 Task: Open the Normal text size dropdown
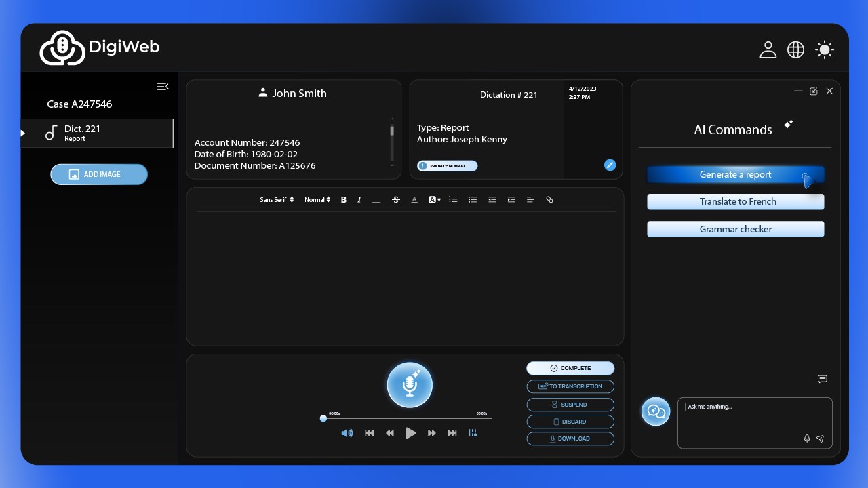click(x=317, y=200)
